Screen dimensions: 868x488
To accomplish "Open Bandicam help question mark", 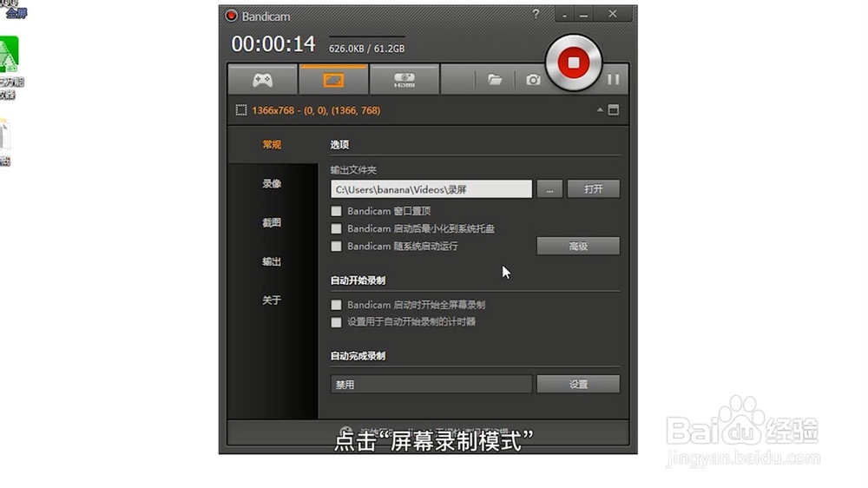I will point(536,14).
